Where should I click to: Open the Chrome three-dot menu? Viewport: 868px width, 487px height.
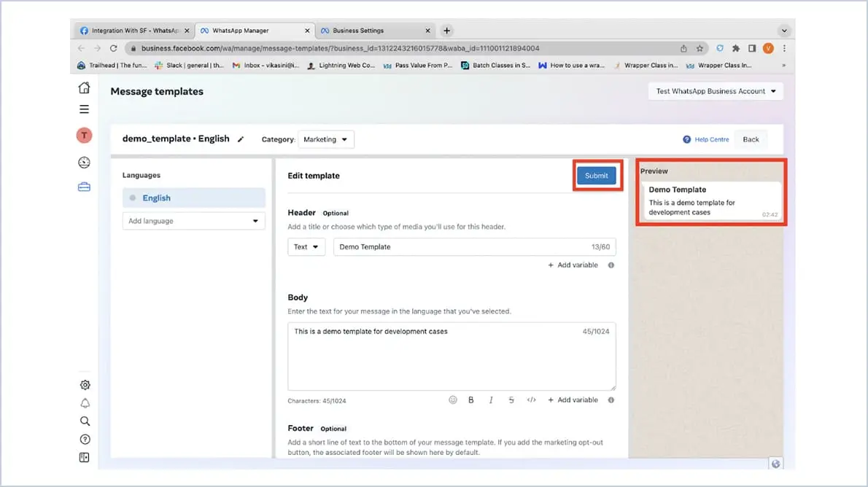[x=784, y=48]
